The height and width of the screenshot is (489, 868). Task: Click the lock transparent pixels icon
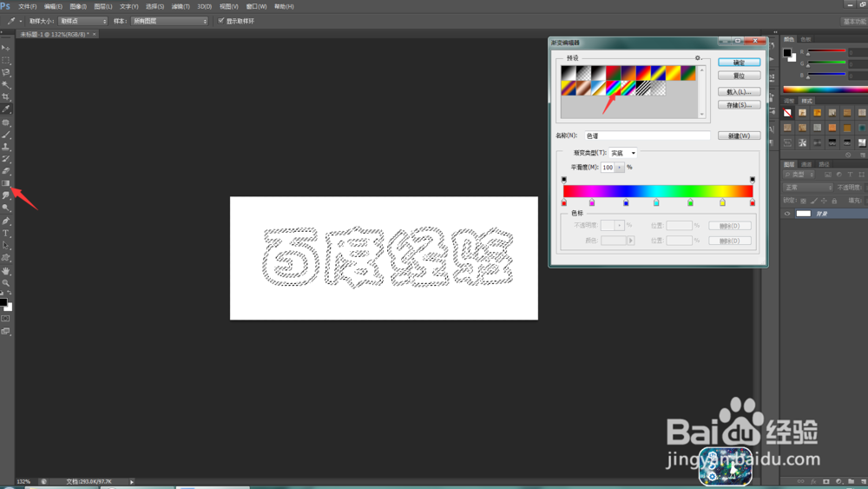click(804, 201)
